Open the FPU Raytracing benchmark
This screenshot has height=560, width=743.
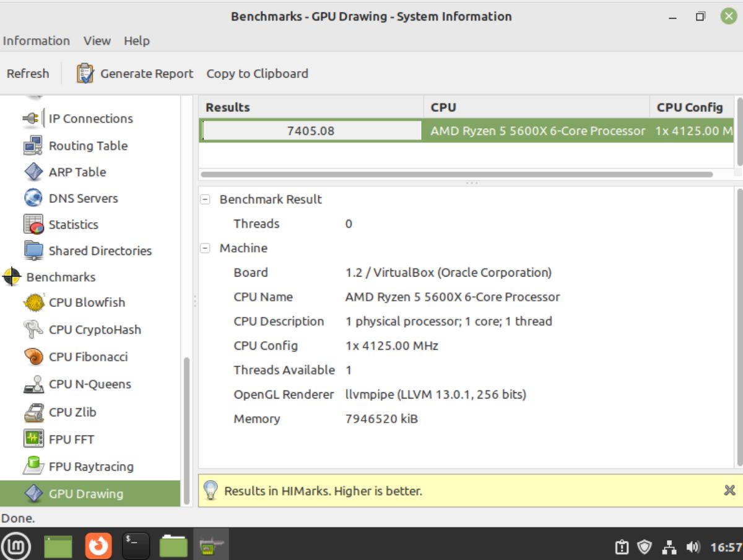pyautogui.click(x=91, y=467)
